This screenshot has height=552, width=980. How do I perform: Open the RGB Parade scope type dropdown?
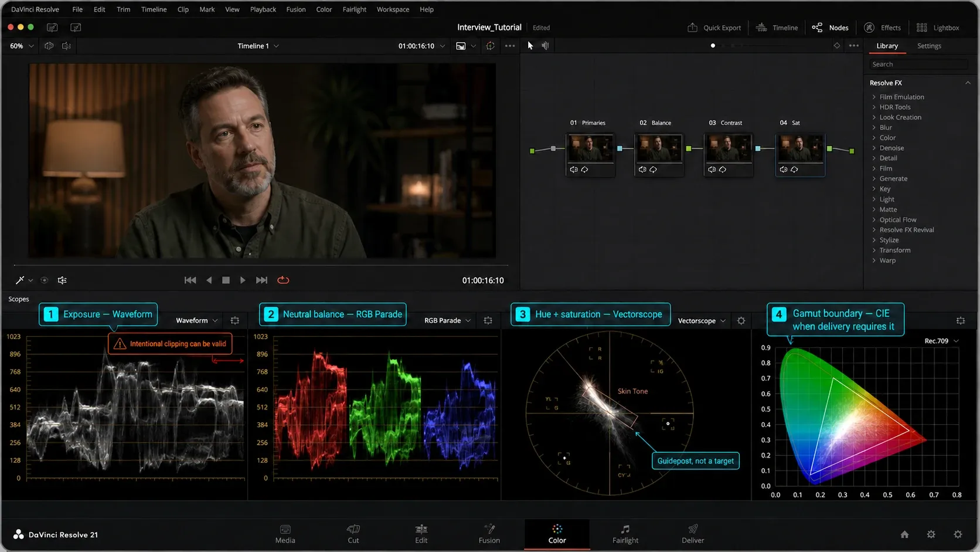coord(447,320)
